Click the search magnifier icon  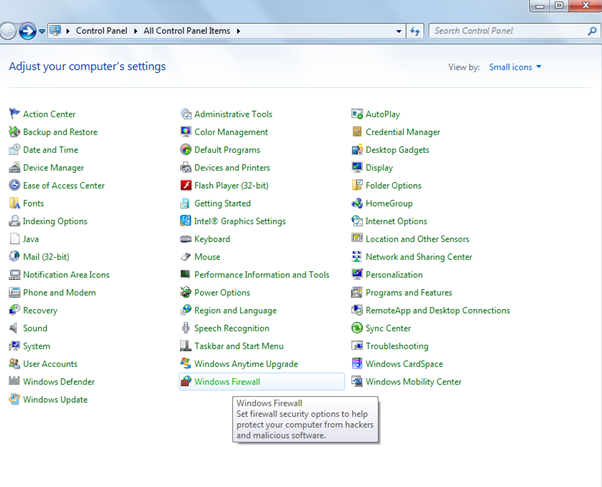click(x=592, y=31)
